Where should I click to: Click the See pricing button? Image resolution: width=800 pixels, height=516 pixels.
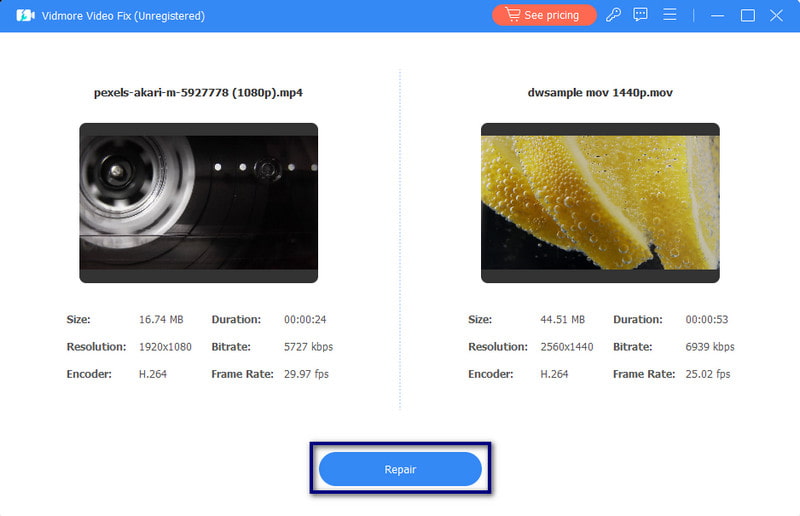click(544, 15)
